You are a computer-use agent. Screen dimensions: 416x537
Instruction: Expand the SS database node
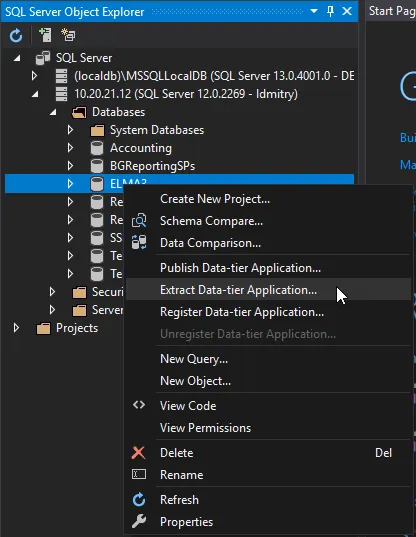point(71,238)
